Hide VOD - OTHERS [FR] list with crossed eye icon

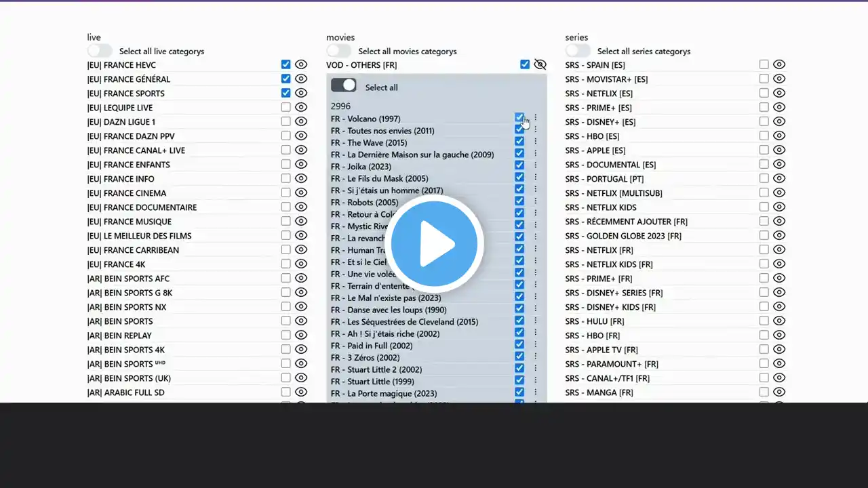click(x=540, y=64)
